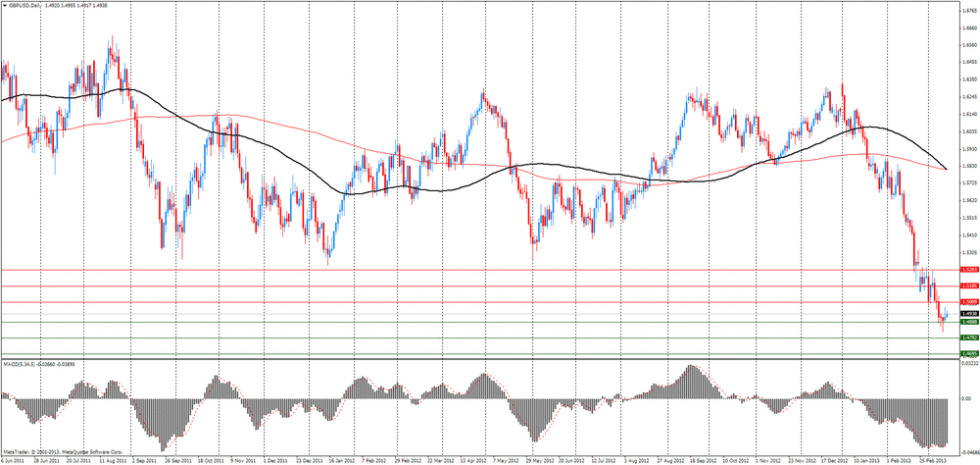Click the -0.04686 value on MACD scale

point(969,451)
